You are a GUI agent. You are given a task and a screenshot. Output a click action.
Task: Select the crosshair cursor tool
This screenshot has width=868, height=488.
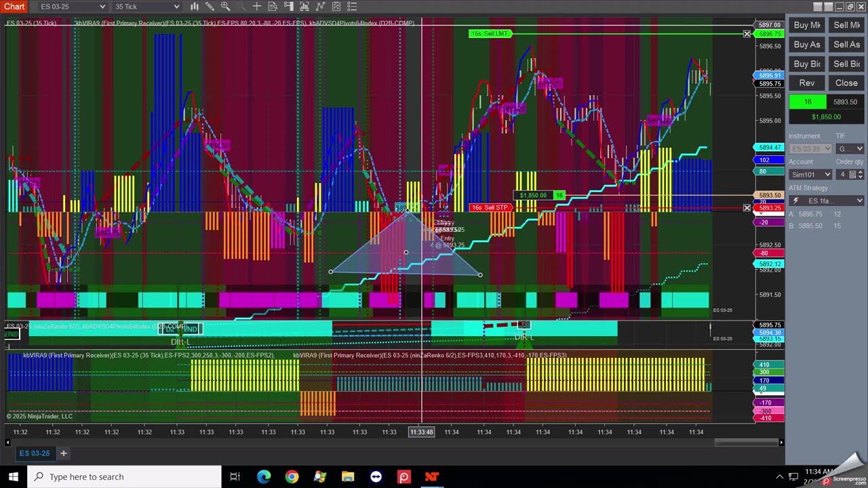click(257, 7)
